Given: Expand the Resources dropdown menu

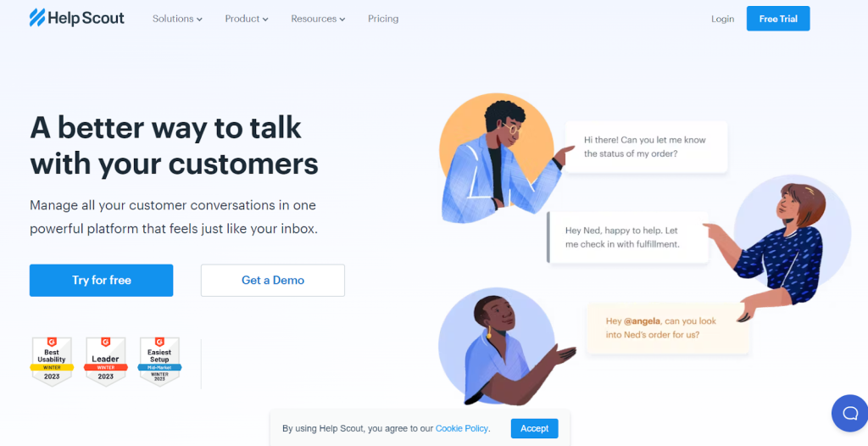Looking at the screenshot, I should point(318,19).
